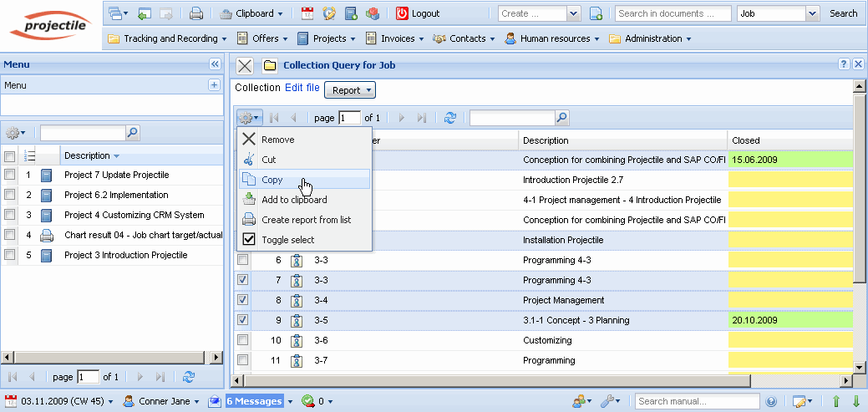Tick checkbox for Project 7 Update Projectile

pyautogui.click(x=9, y=175)
